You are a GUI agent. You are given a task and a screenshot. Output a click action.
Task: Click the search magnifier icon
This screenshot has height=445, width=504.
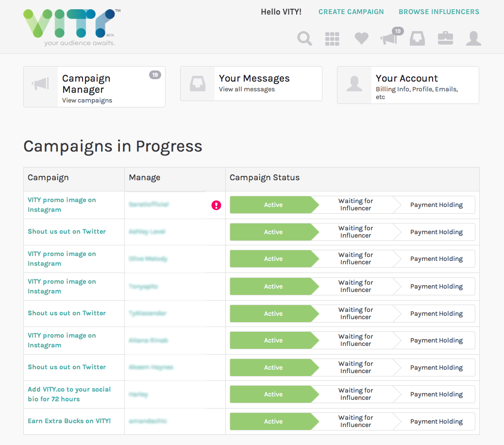tap(304, 38)
